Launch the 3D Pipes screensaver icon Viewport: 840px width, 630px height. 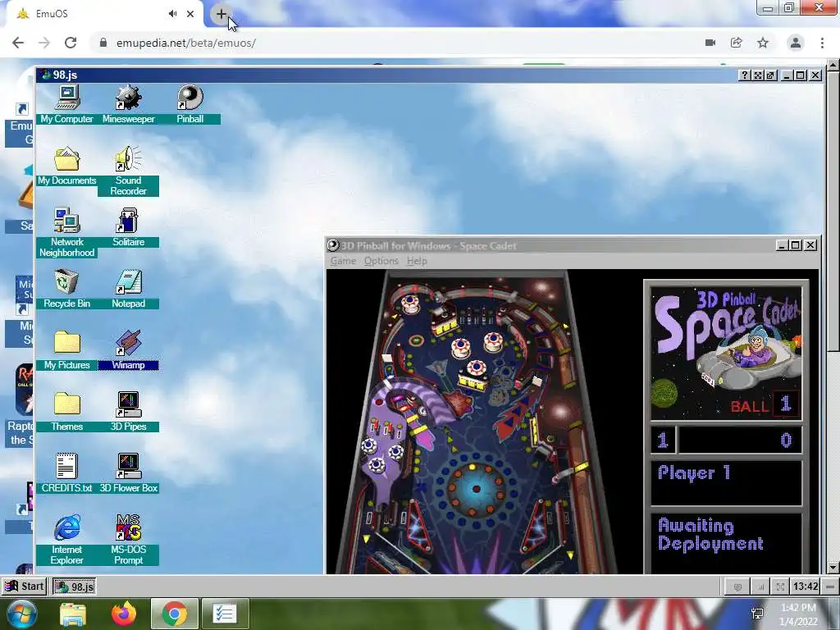tap(129, 412)
